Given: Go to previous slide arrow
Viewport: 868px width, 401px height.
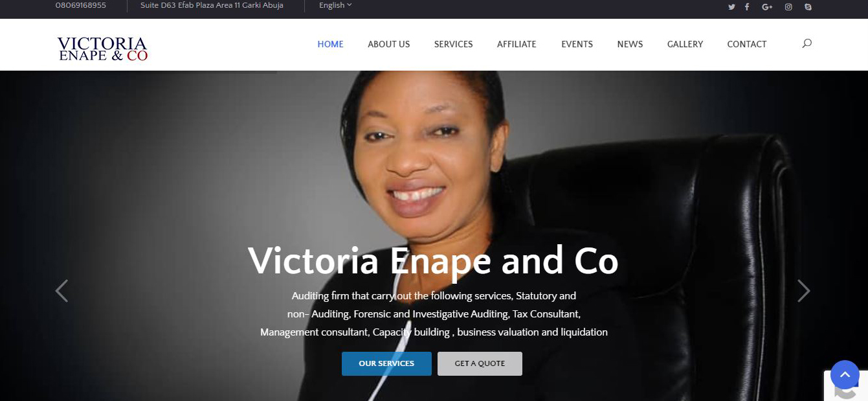Looking at the screenshot, I should [61, 291].
